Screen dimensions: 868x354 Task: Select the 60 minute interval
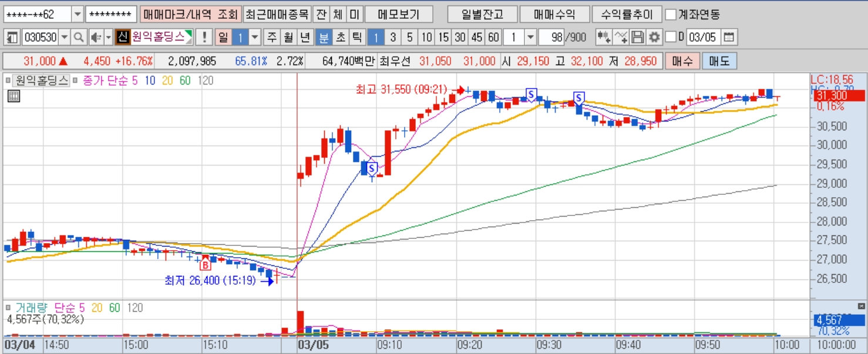coord(493,38)
